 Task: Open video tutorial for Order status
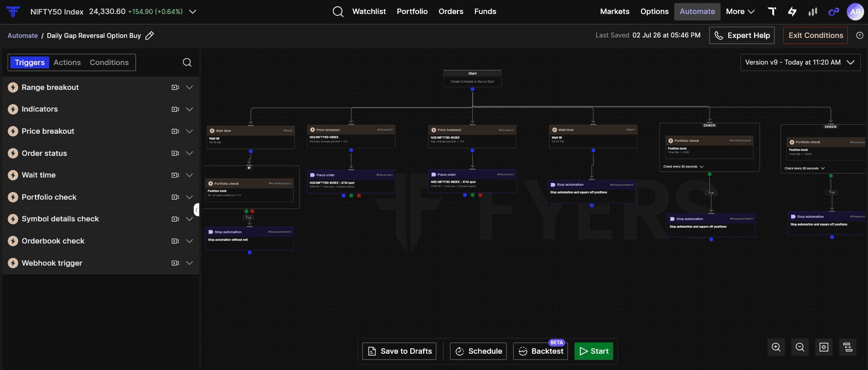coord(175,154)
